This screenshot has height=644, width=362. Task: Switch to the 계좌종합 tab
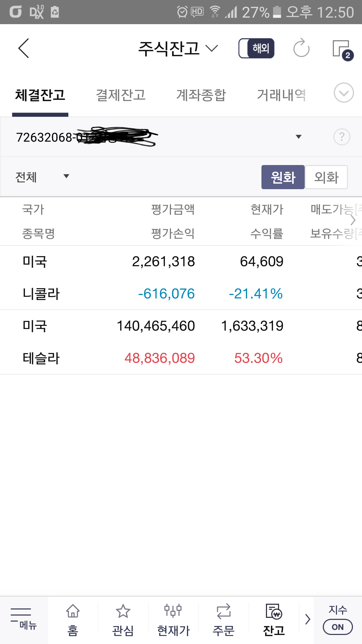click(x=201, y=95)
